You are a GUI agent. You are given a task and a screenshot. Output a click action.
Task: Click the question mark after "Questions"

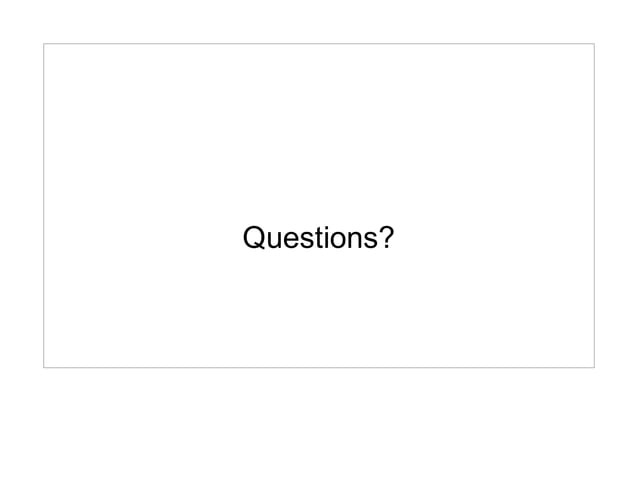(387, 237)
